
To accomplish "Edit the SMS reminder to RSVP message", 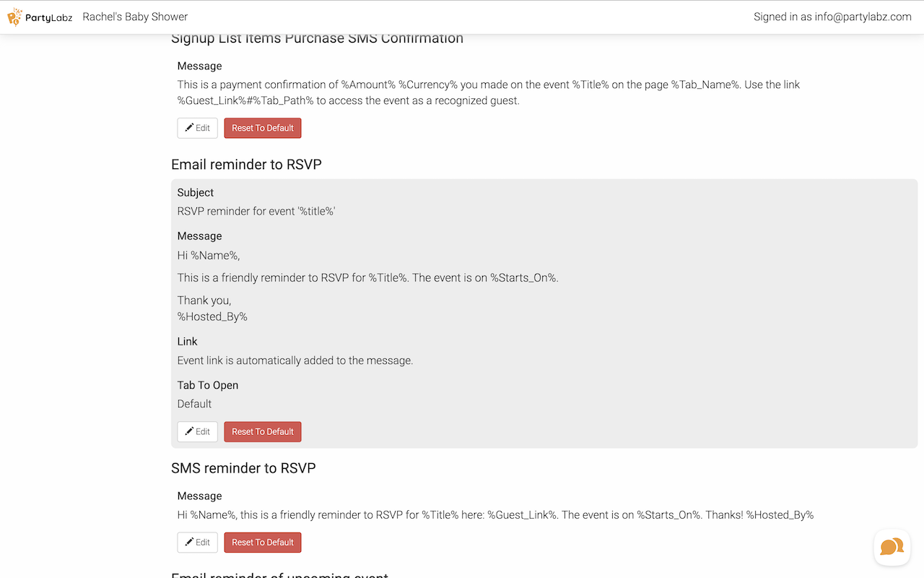I will point(197,542).
